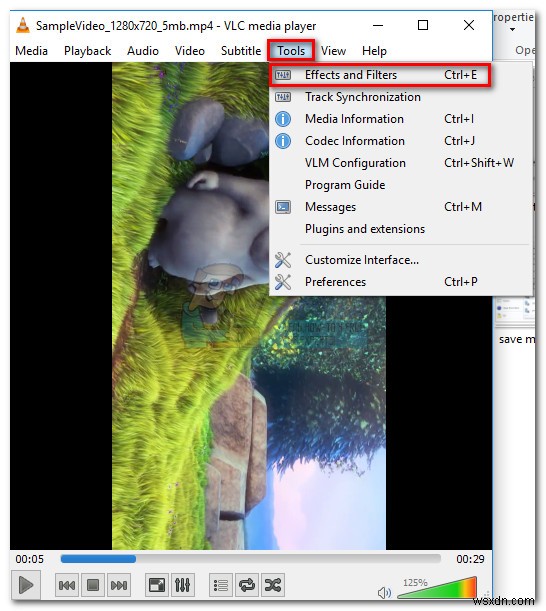Stop playback with the square button
The width and height of the screenshot is (546, 611).
[x=93, y=585]
